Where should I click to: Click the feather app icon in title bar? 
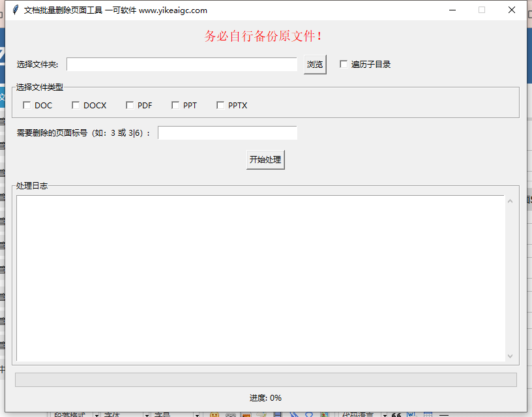point(15,10)
